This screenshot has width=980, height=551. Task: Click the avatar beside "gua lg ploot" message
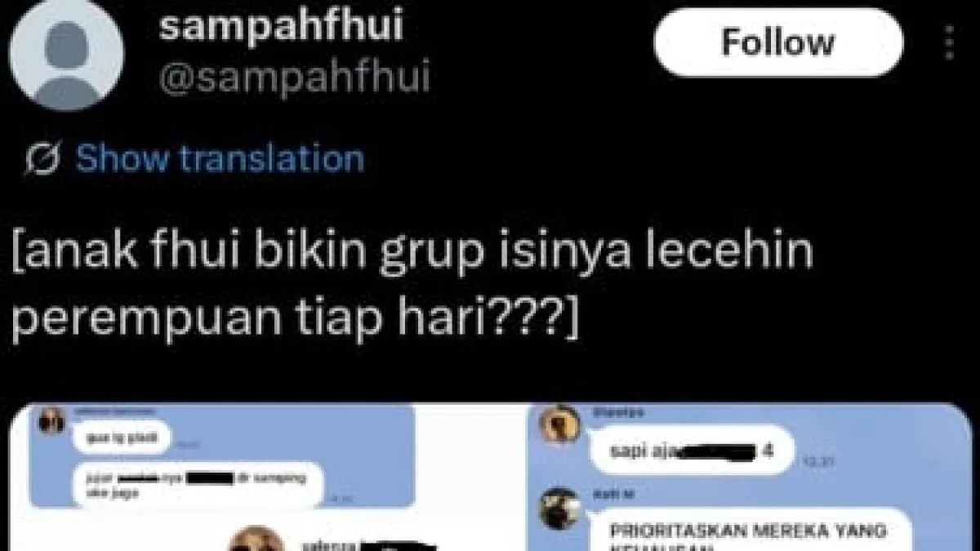coord(51,420)
